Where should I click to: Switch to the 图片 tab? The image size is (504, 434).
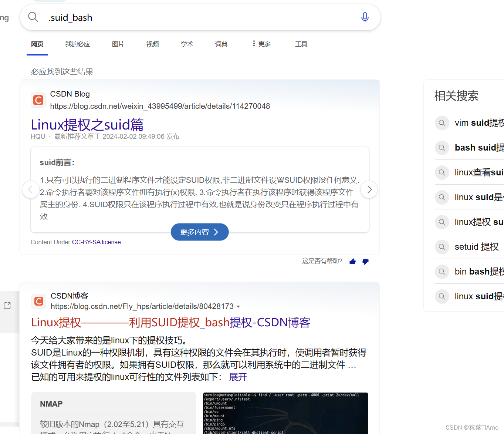[118, 44]
